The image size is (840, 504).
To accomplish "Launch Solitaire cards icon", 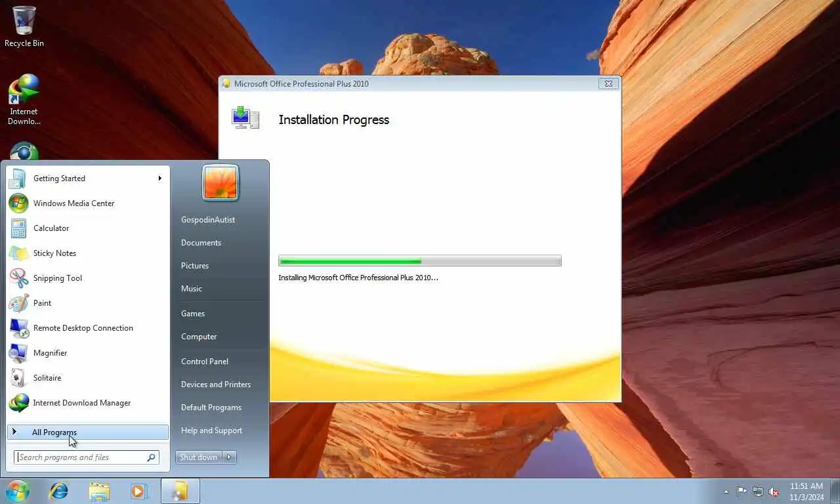I will pyautogui.click(x=18, y=378).
